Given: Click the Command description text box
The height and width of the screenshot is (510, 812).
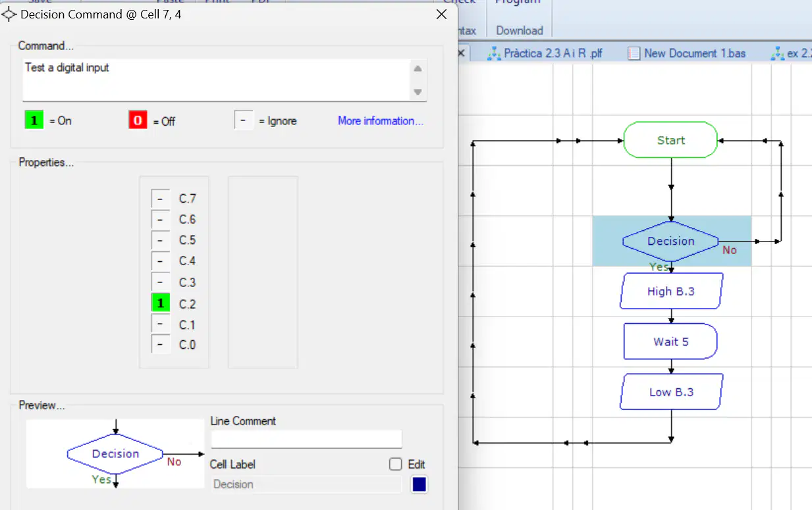Looking at the screenshot, I should click(x=217, y=80).
